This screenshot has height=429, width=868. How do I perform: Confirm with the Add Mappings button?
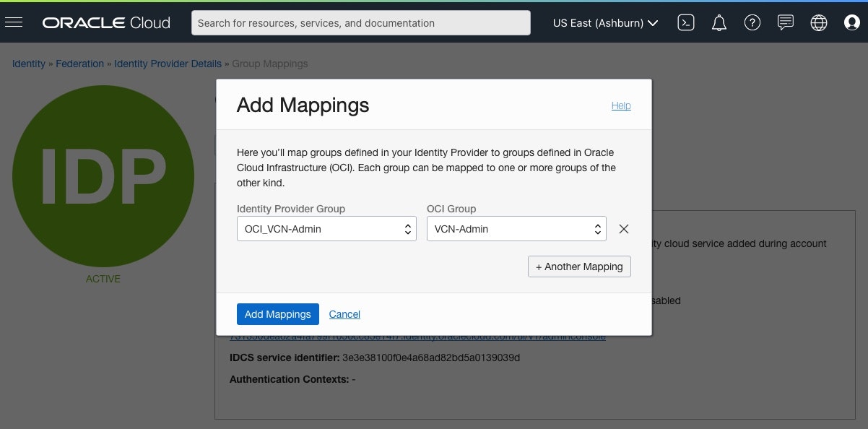tap(278, 314)
